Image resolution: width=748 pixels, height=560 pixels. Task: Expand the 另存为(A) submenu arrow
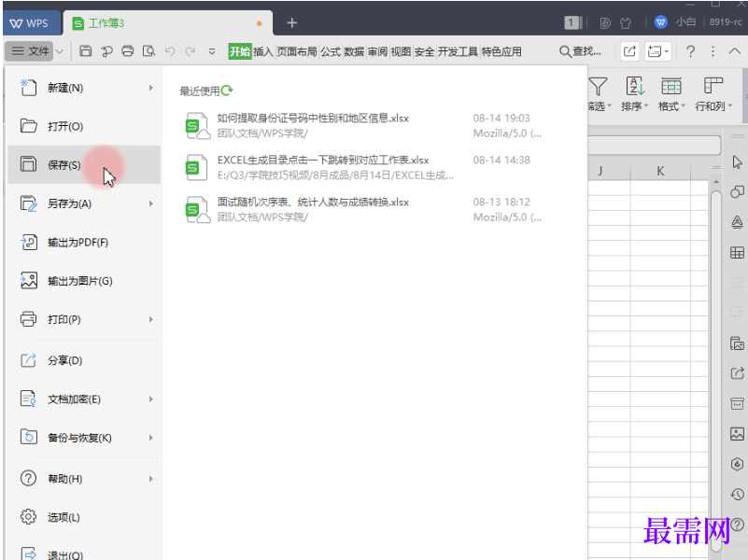(x=150, y=203)
